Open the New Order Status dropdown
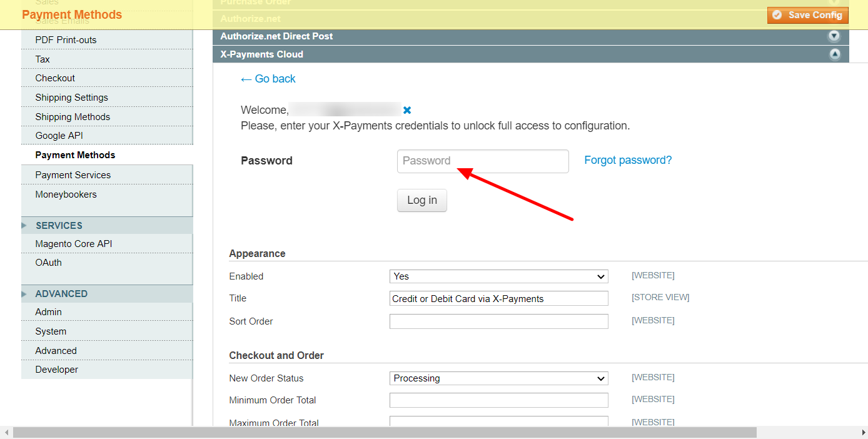 pyautogui.click(x=499, y=378)
